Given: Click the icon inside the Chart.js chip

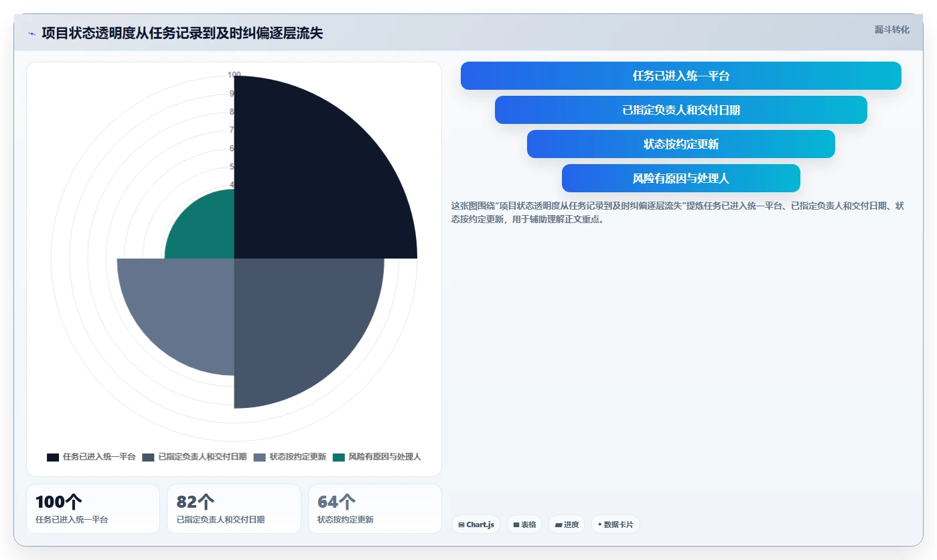Looking at the screenshot, I should pos(461,525).
